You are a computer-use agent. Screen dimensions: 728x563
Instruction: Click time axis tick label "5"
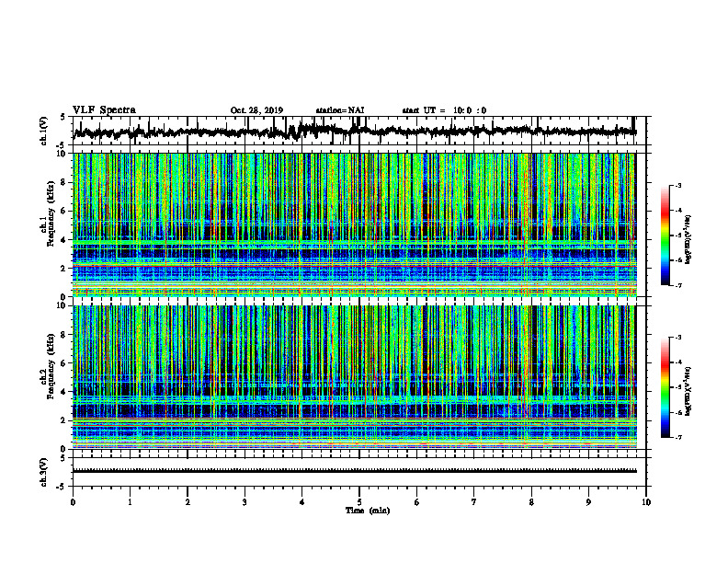click(x=359, y=502)
